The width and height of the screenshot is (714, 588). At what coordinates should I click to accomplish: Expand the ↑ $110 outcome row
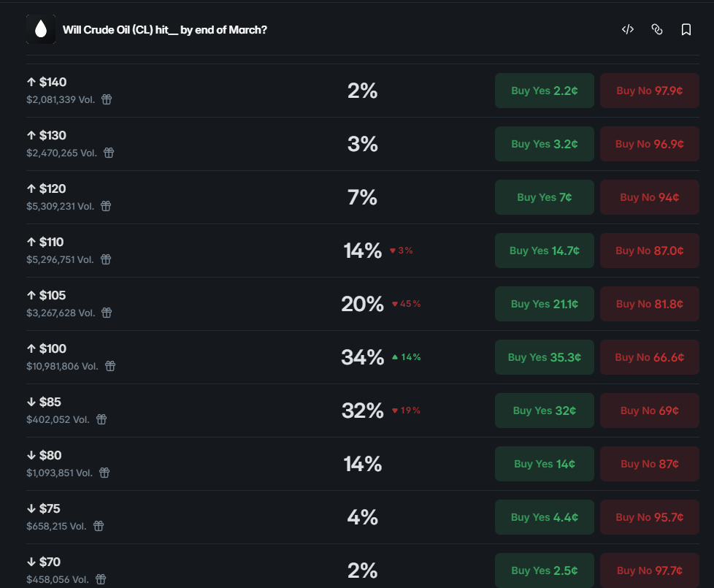[x=219, y=251]
